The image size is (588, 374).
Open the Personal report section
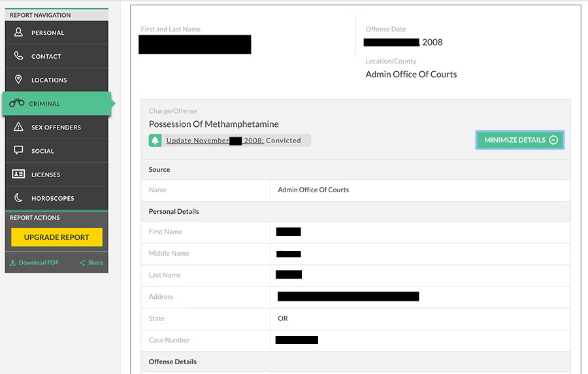[57, 33]
